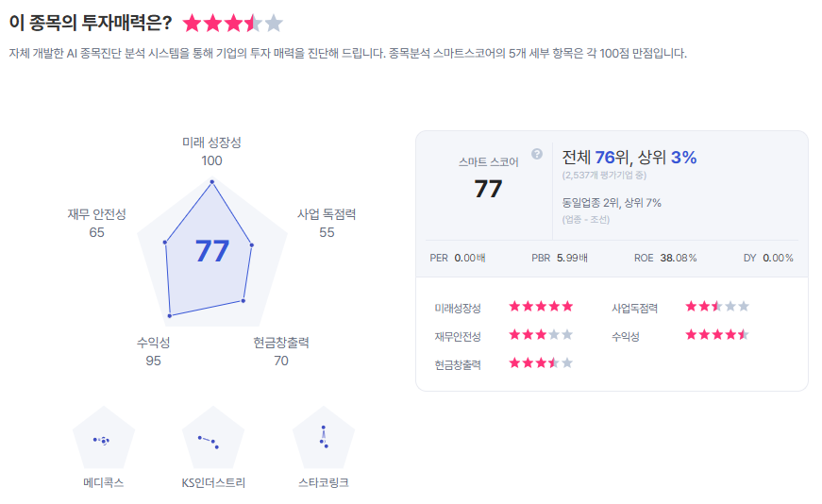822x504 pixels.
Task: Click the 스타코링크 stock name link
Action: click(x=324, y=482)
